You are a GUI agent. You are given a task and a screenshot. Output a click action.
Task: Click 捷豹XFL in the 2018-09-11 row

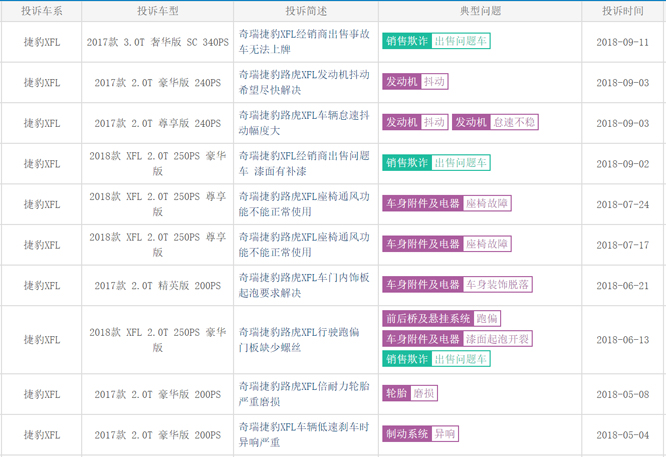pos(42,42)
